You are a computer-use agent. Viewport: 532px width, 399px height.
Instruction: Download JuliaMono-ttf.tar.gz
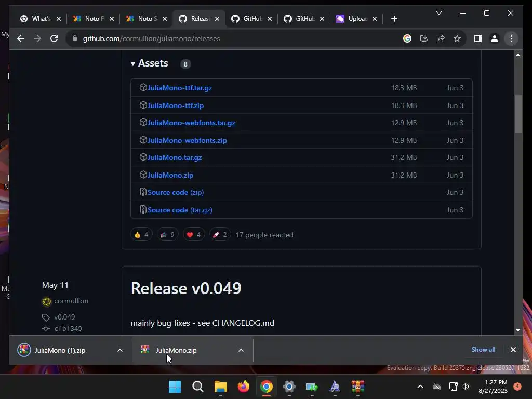click(x=180, y=88)
